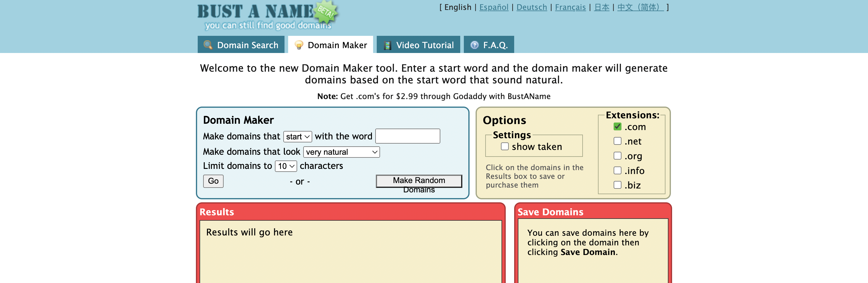Enable the show taken setting

click(x=505, y=146)
